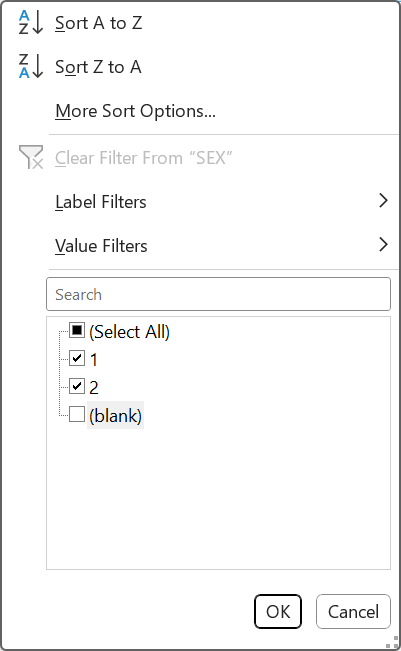Toggle the (Select All) checkbox
Image resolution: width=401 pixels, height=651 pixels.
[x=77, y=331]
